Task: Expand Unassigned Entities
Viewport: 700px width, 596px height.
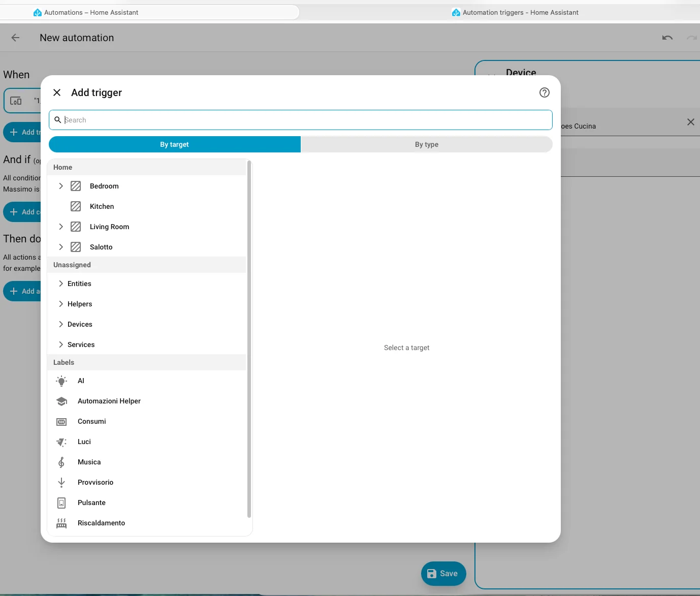Action: 61,284
